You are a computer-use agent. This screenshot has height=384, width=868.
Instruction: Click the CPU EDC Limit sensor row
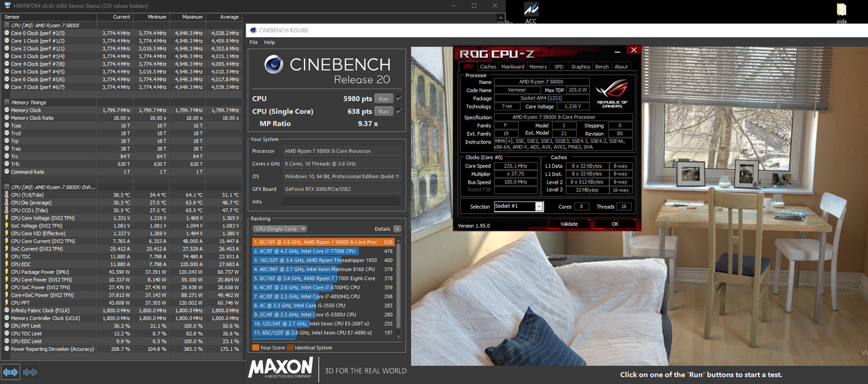click(121, 341)
